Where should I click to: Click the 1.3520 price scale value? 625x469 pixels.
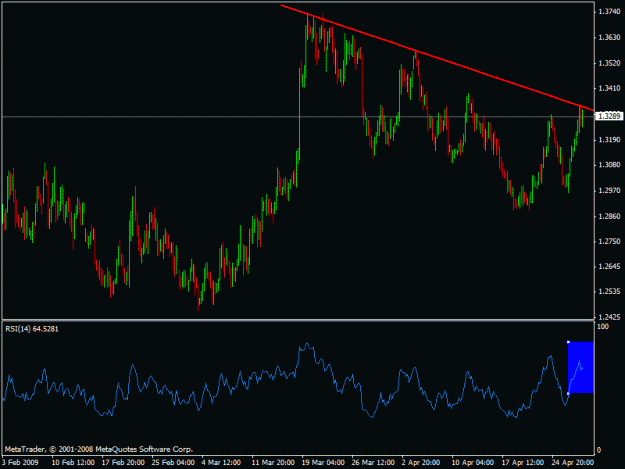pyautogui.click(x=609, y=63)
